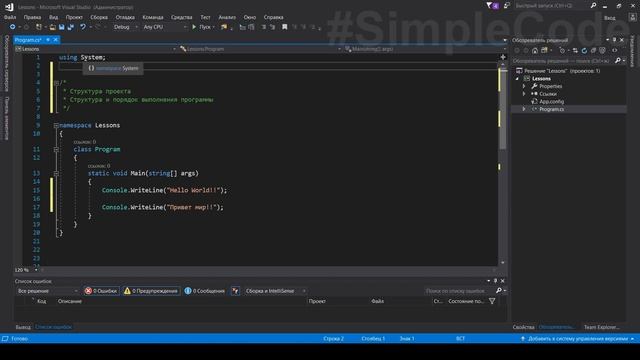This screenshot has height=360, width=640.
Task: Click the Проект column header
Action: click(317, 301)
